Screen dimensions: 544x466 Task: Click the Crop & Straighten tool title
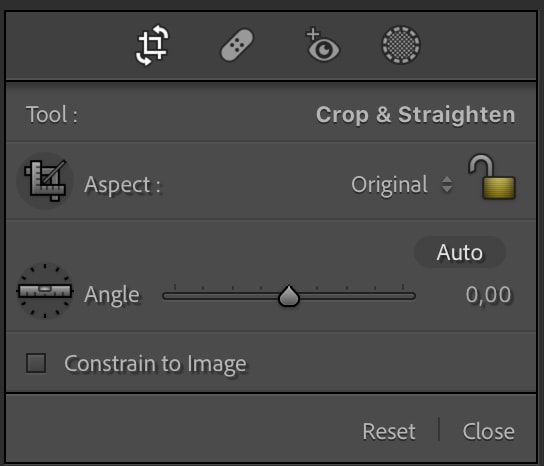point(416,115)
